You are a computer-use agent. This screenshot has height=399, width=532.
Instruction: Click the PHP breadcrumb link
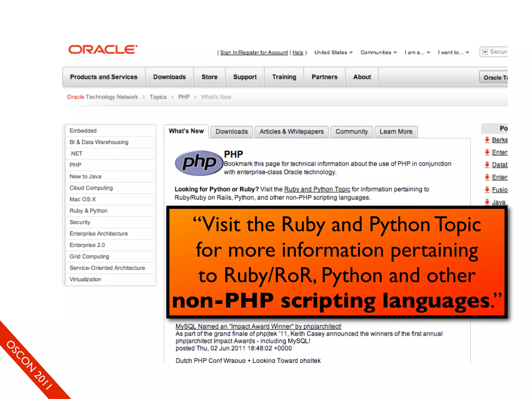184,97
